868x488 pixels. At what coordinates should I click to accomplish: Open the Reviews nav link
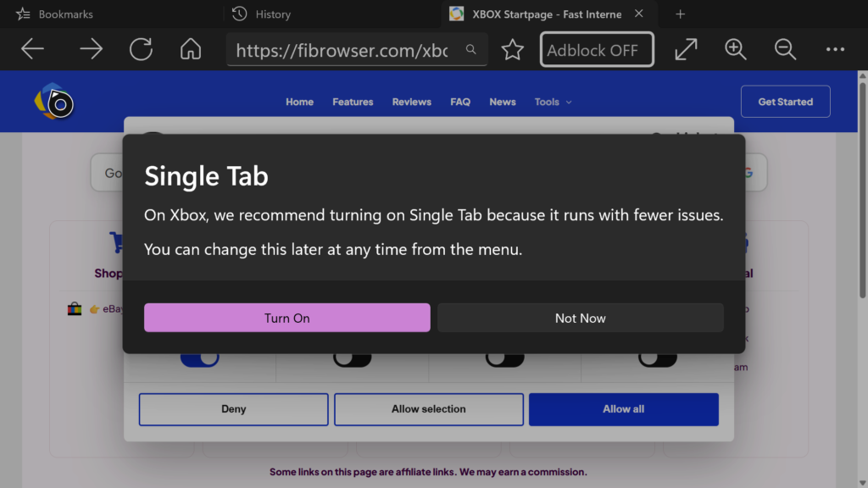point(411,102)
